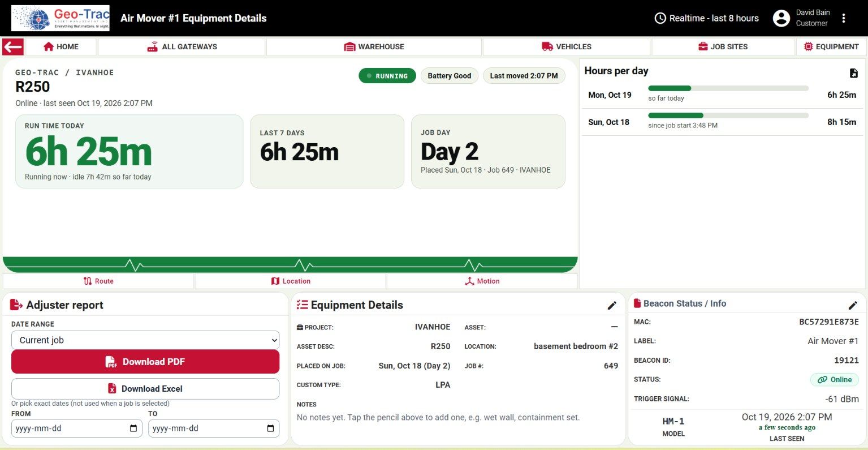This screenshot has width=868, height=450.
Task: Click the red back arrow button
Action: point(13,46)
